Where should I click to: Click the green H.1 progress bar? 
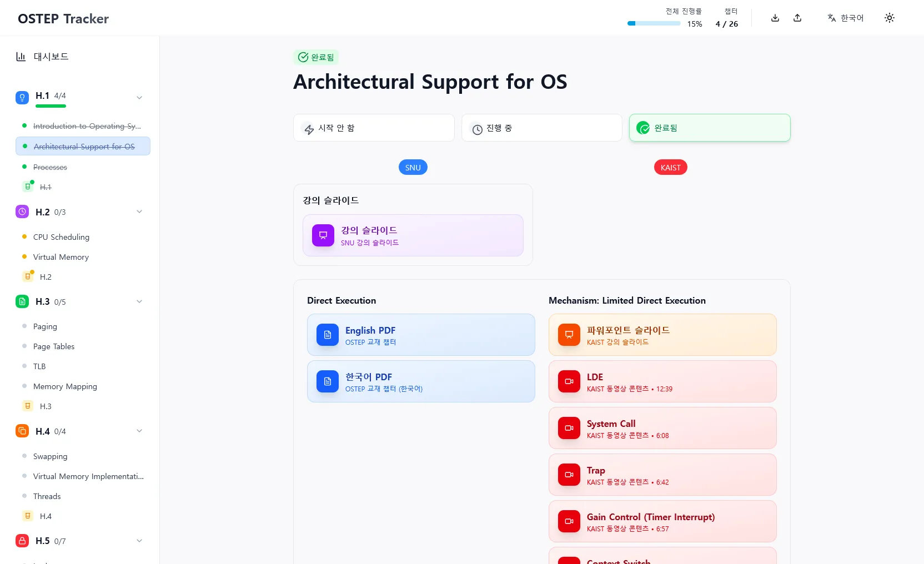point(51,106)
